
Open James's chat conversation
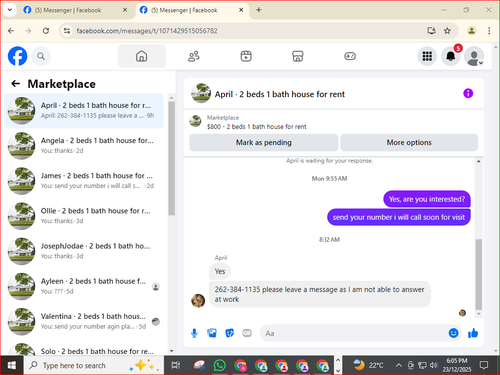(x=84, y=181)
